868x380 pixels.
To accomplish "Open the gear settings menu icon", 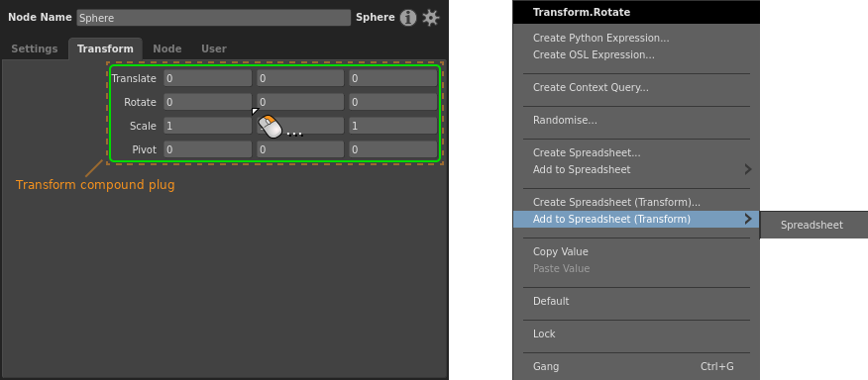I will click(x=431, y=18).
